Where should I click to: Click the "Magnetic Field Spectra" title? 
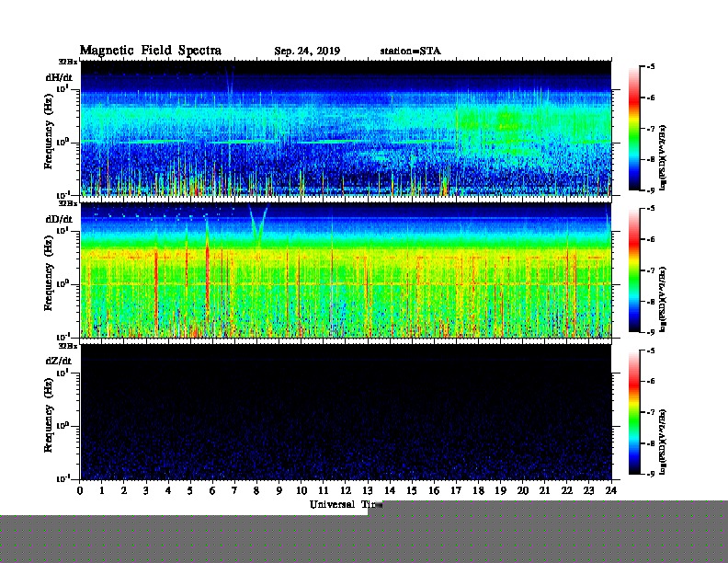tap(151, 51)
